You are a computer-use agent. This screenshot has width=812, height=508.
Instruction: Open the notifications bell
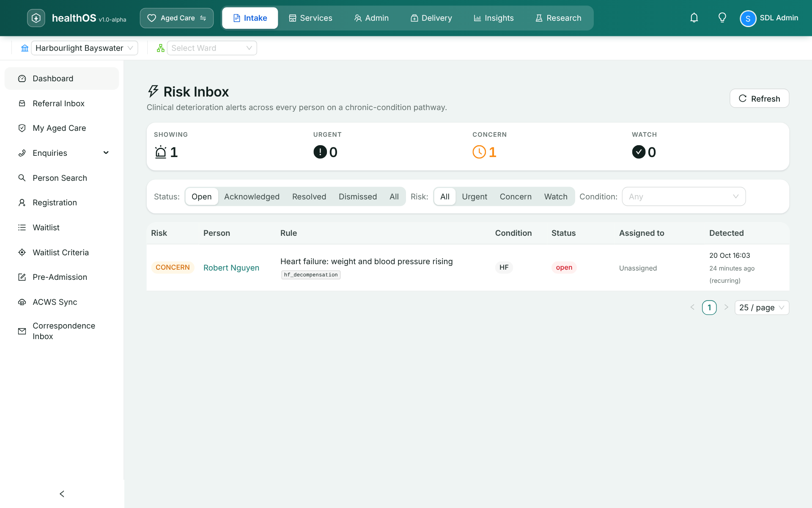(694, 18)
